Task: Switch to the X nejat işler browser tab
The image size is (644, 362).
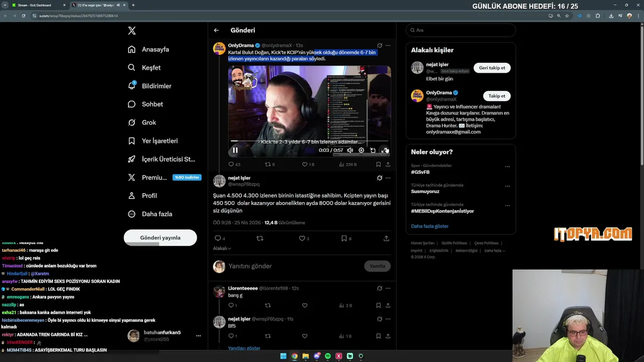Action: [99, 5]
